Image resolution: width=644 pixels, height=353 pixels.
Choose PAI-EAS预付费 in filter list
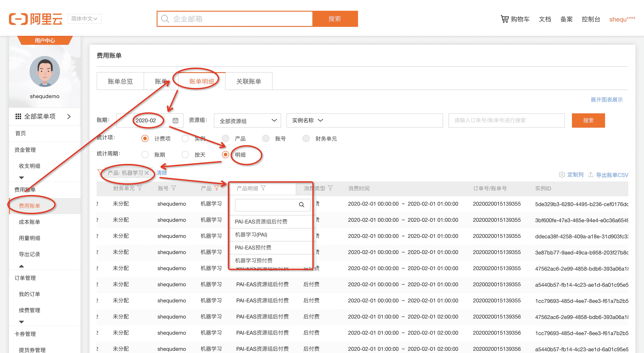point(271,248)
